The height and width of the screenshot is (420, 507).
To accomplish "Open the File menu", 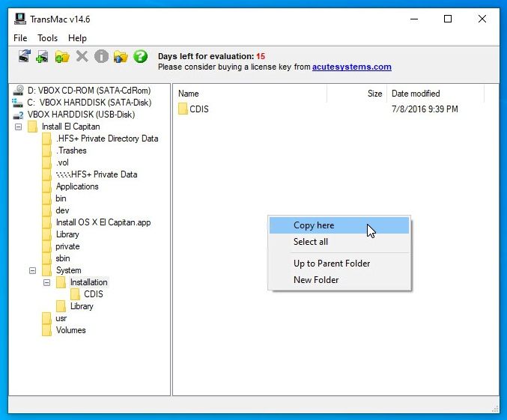I will click(x=20, y=38).
